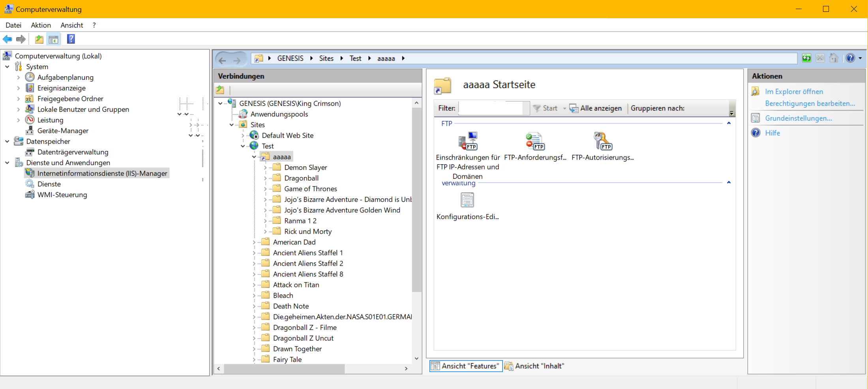Expand the Dragonball folder node
This screenshot has width=868, height=389.
coord(266,178)
